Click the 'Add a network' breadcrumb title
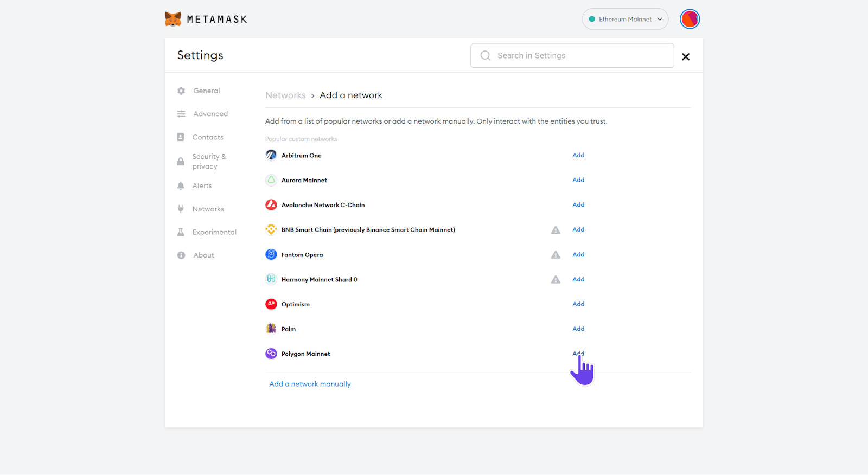This screenshot has height=475, width=868. [x=351, y=95]
